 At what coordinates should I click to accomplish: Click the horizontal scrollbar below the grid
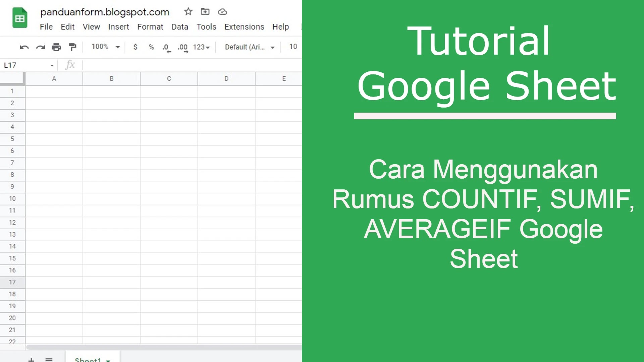[x=164, y=347]
